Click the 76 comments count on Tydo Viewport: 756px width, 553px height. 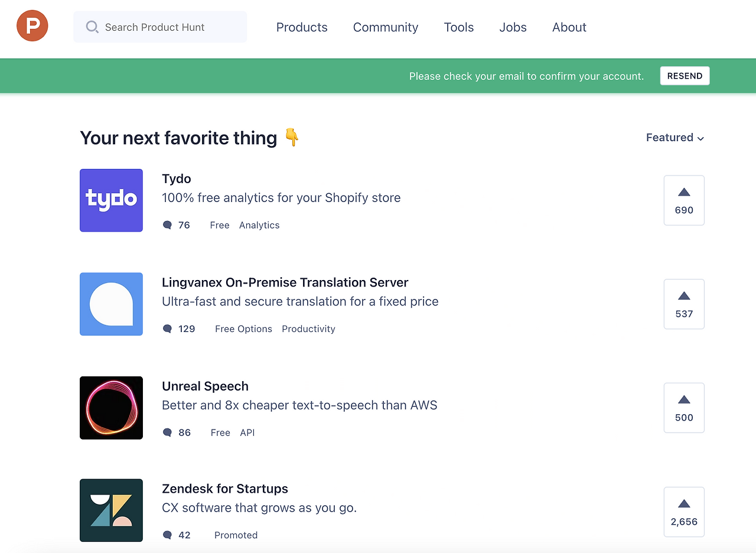(184, 225)
